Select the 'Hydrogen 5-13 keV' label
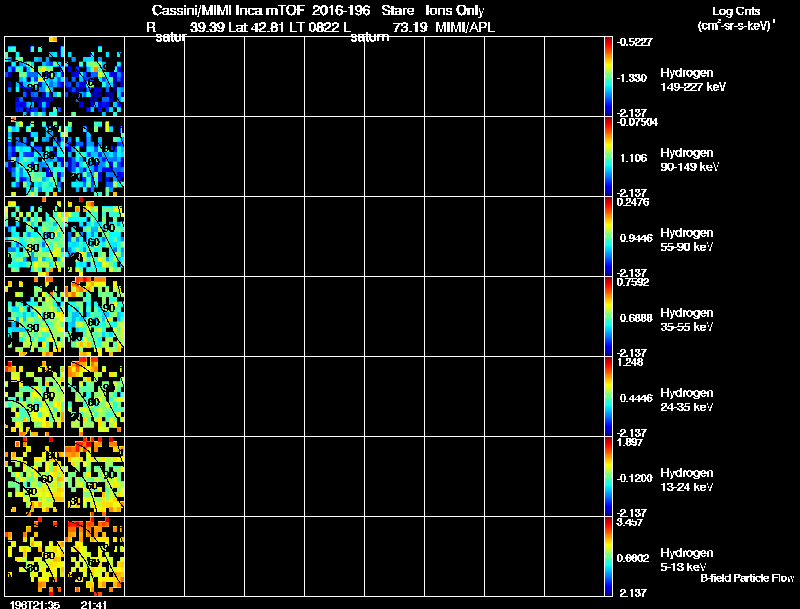This screenshot has width=800, height=609. (x=687, y=560)
